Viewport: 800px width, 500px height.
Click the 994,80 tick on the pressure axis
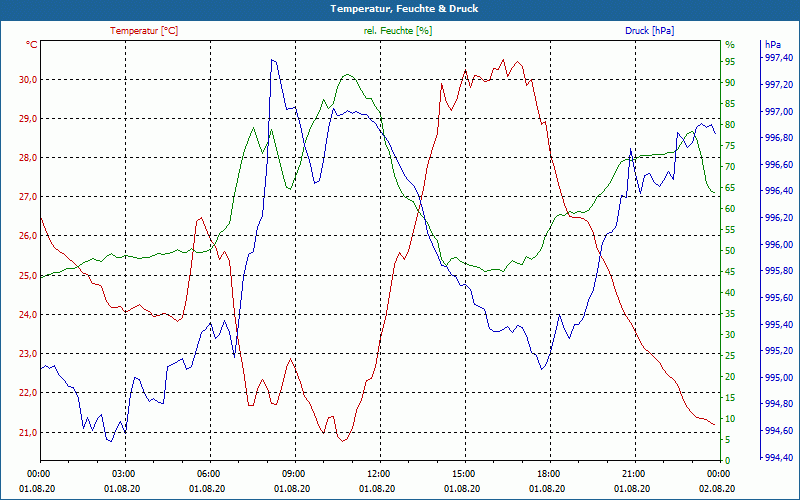point(779,404)
